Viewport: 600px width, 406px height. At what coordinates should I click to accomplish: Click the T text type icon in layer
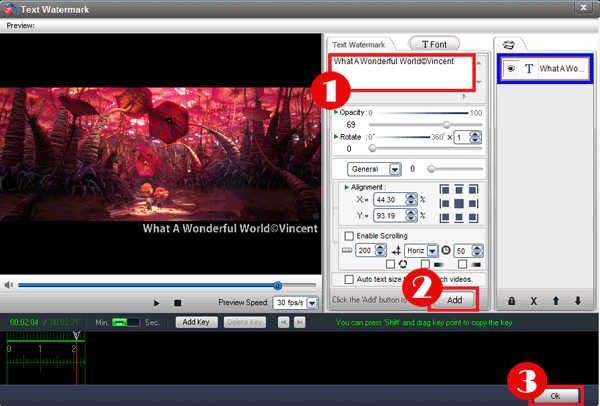[x=529, y=68]
